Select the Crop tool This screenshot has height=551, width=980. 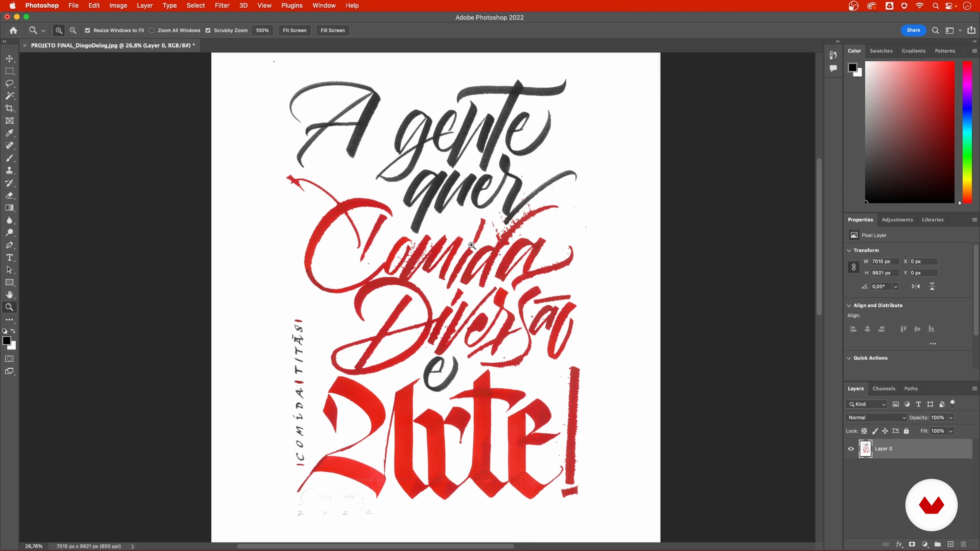point(9,108)
